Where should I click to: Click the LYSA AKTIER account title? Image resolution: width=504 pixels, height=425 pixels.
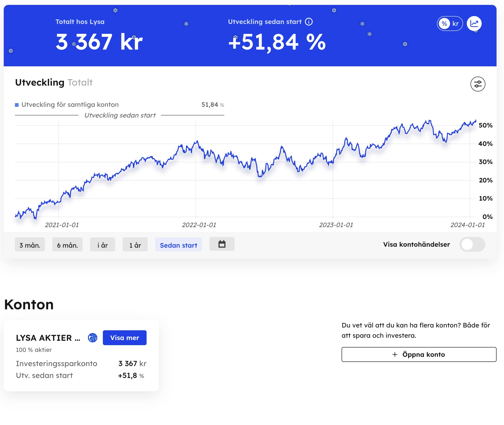(48, 338)
